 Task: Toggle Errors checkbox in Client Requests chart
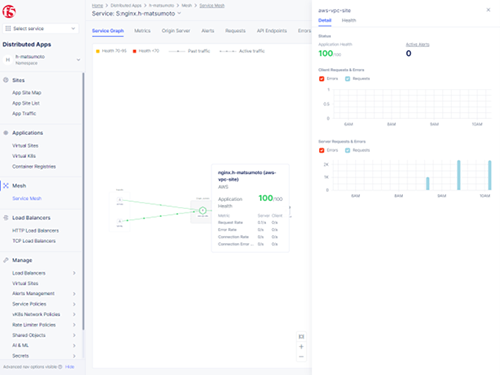322,79
